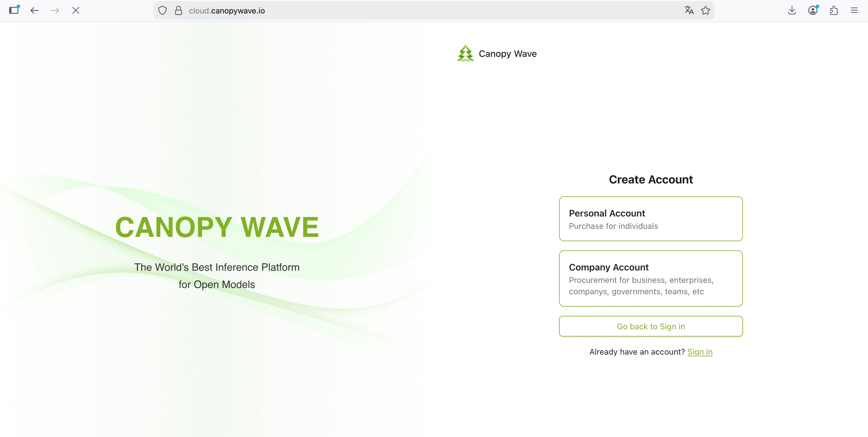Open the Firefox account profile icon
This screenshot has width=868, height=437.
pos(813,10)
